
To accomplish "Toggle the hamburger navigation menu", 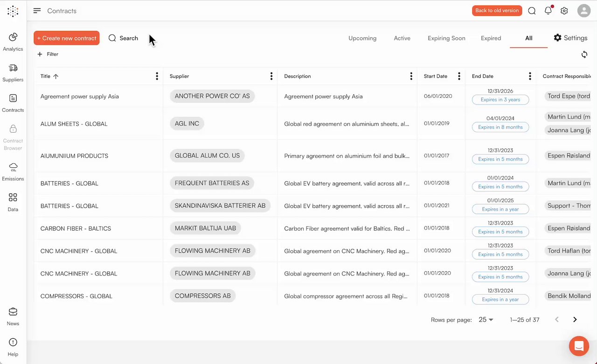I will (x=37, y=11).
